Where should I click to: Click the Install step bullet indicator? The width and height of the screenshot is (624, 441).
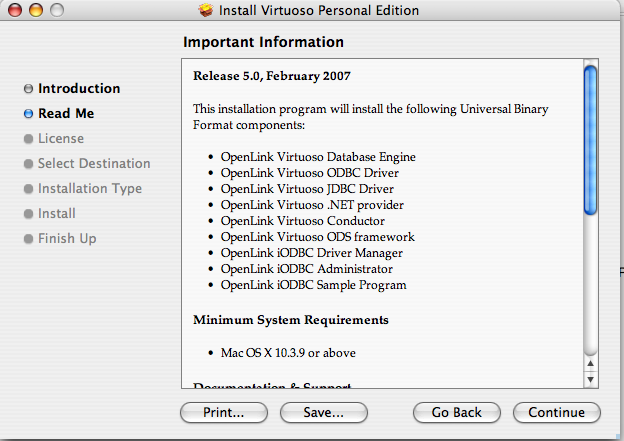click(28, 214)
